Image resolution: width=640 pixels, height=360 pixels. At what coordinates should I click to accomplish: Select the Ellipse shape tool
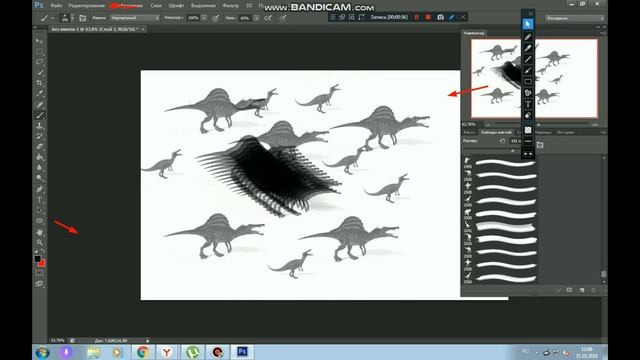click(x=39, y=221)
